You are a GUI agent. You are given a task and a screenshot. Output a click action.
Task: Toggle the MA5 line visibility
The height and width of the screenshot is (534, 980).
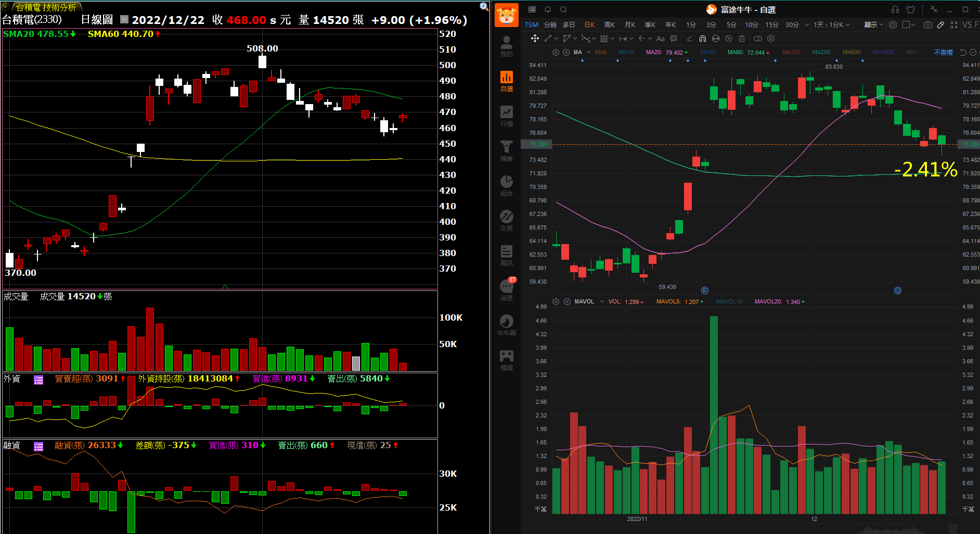tap(601, 52)
